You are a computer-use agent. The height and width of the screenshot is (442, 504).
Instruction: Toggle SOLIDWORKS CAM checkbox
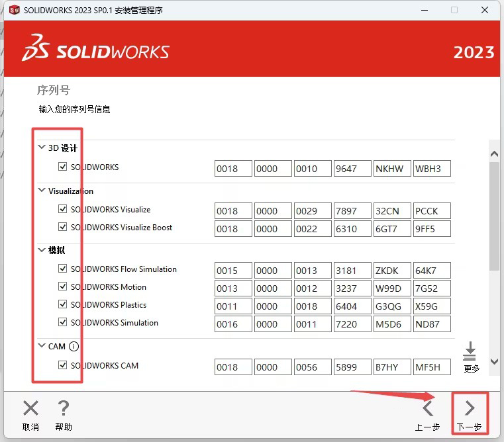point(62,365)
